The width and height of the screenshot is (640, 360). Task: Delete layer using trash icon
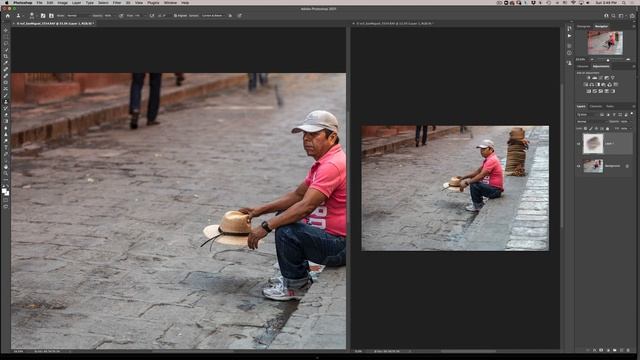[x=629, y=350]
